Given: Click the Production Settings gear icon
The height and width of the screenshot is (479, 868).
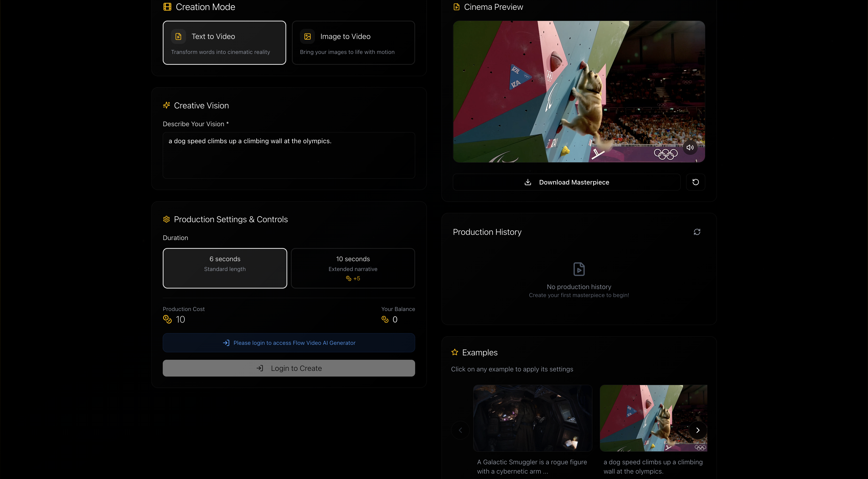Looking at the screenshot, I should tap(166, 219).
